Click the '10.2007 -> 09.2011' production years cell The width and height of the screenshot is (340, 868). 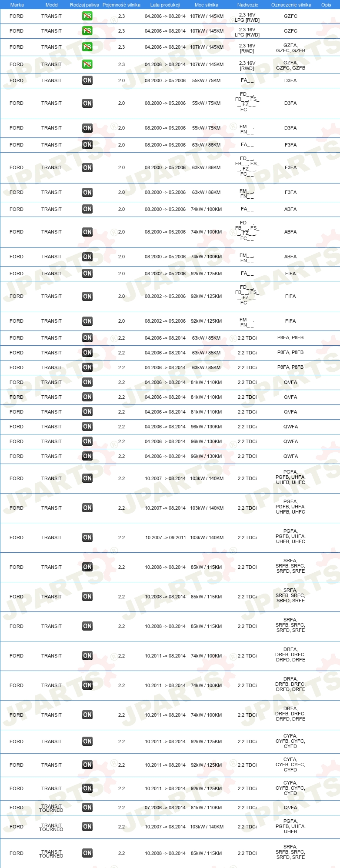tap(165, 537)
